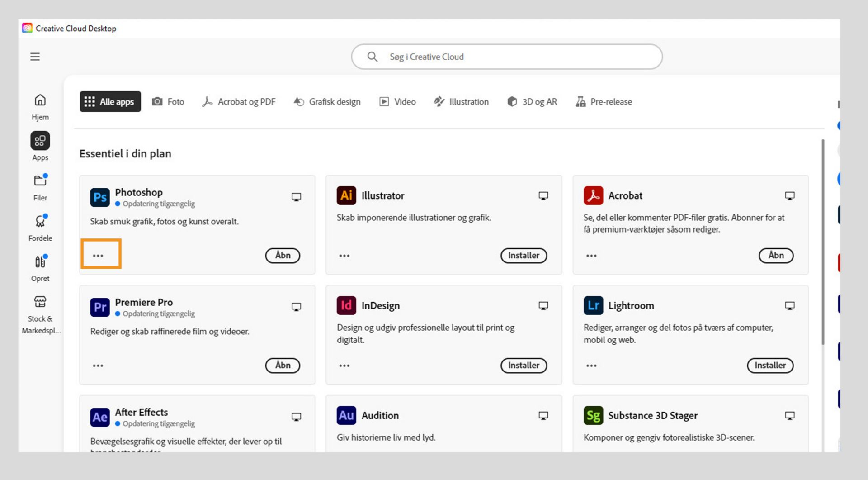
Task: Click the Illustrator app icon
Action: (346, 195)
